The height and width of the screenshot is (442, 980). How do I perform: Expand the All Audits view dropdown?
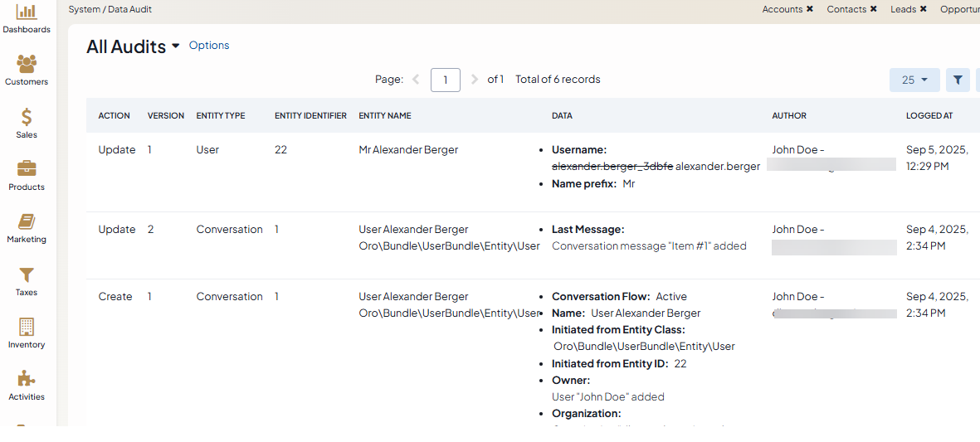pyautogui.click(x=175, y=47)
